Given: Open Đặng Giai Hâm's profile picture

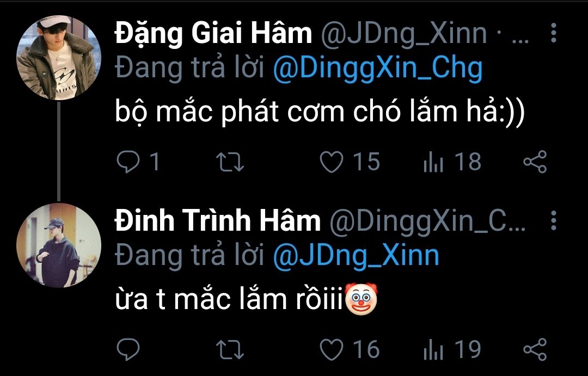Looking at the screenshot, I should coord(59,58).
